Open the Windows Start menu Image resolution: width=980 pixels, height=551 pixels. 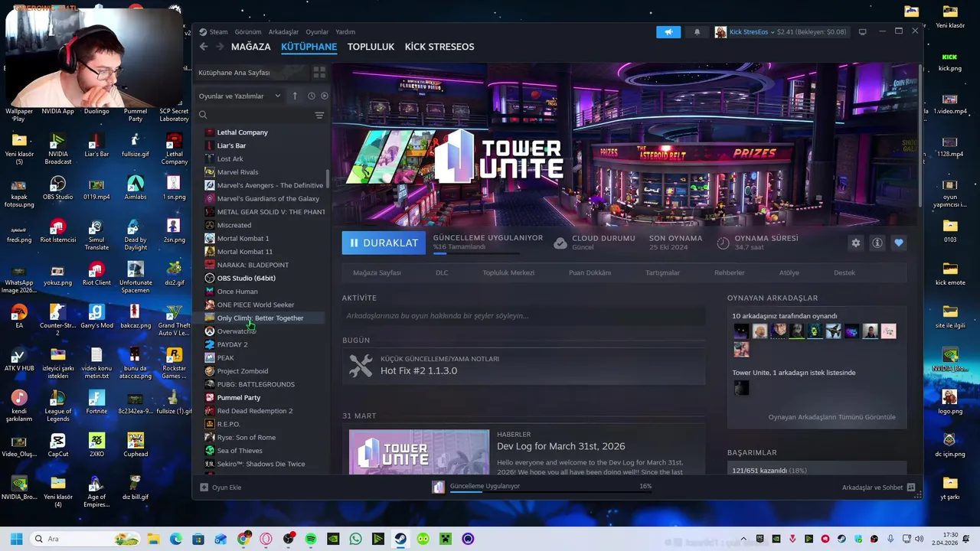coord(16,539)
